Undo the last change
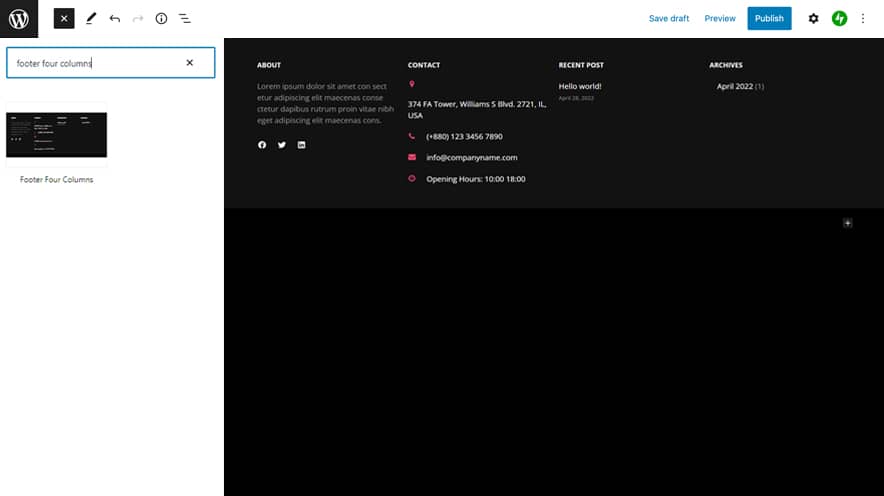This screenshot has height=496, width=884. pyautogui.click(x=114, y=19)
